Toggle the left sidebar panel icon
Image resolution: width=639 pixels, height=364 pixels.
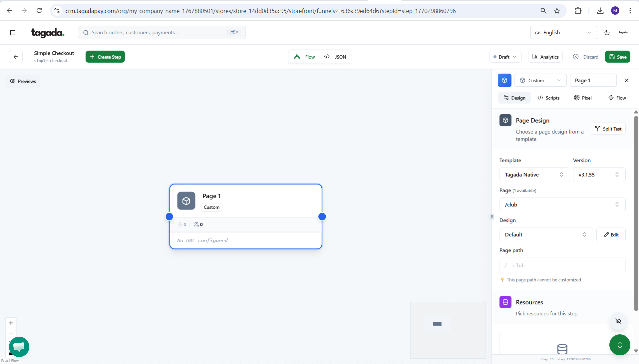coord(13,33)
